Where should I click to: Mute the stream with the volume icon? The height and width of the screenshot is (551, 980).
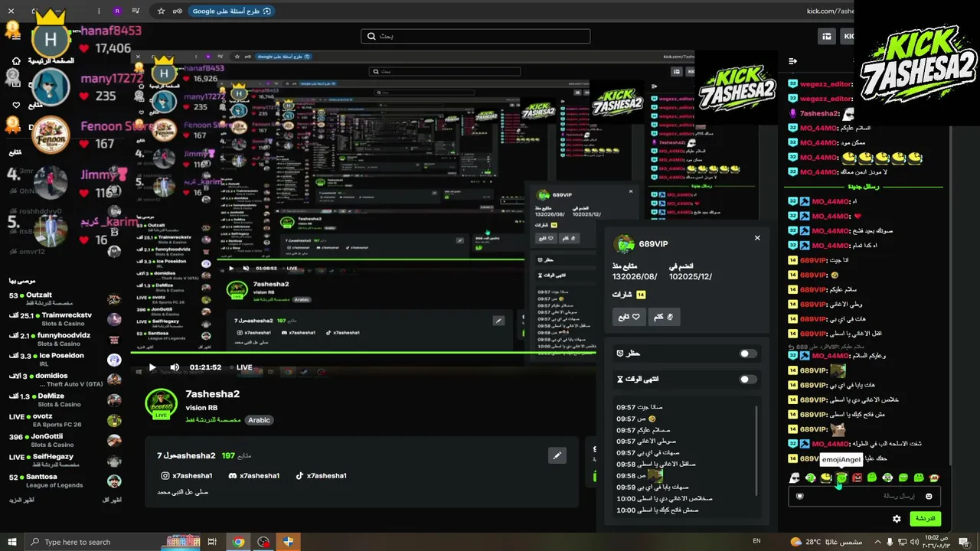click(175, 367)
